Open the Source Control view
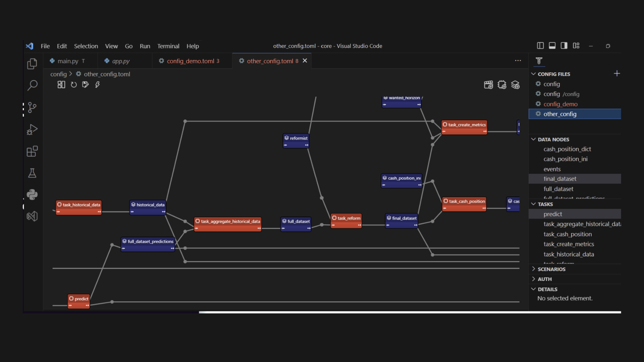 pos(32,108)
